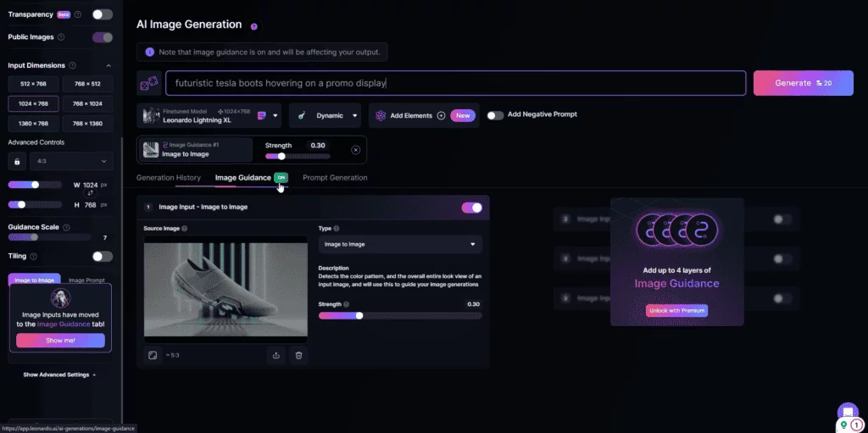Select the 1360 × 768 dimension preset
868x433 pixels.
33,124
